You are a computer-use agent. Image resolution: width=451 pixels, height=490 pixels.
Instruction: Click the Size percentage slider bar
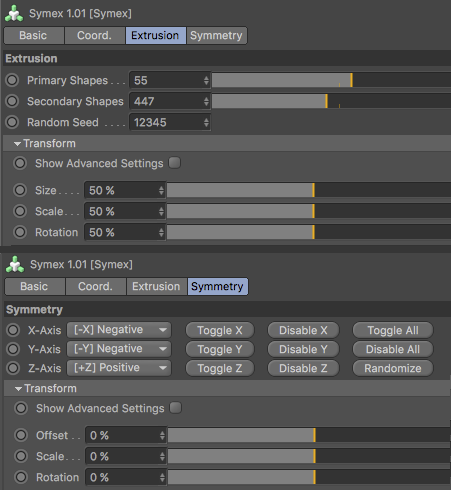(x=309, y=190)
